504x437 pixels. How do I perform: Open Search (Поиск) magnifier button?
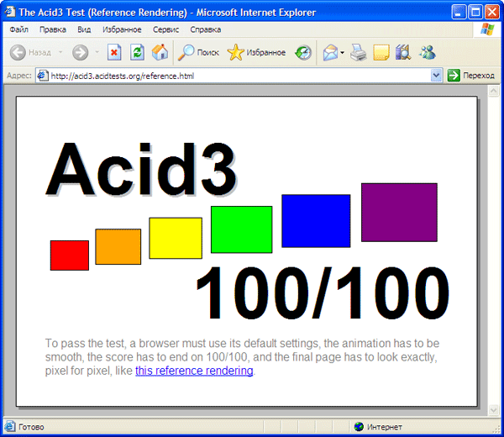point(198,52)
